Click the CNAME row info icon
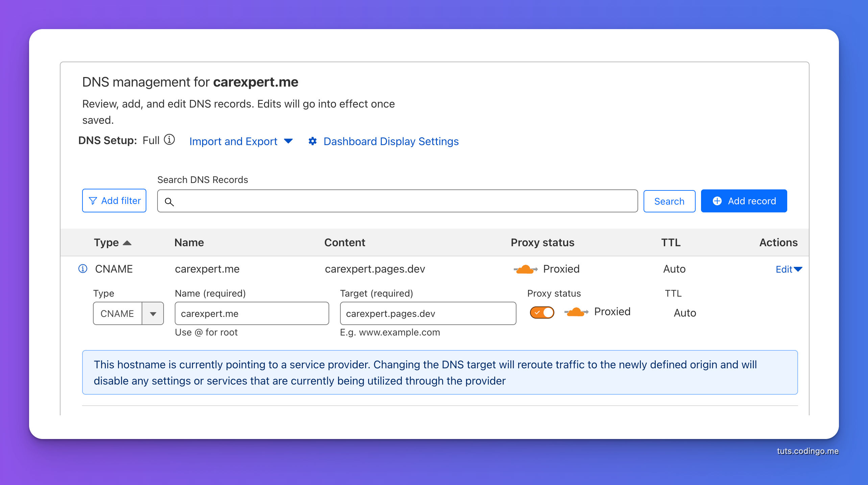 pyautogui.click(x=83, y=269)
